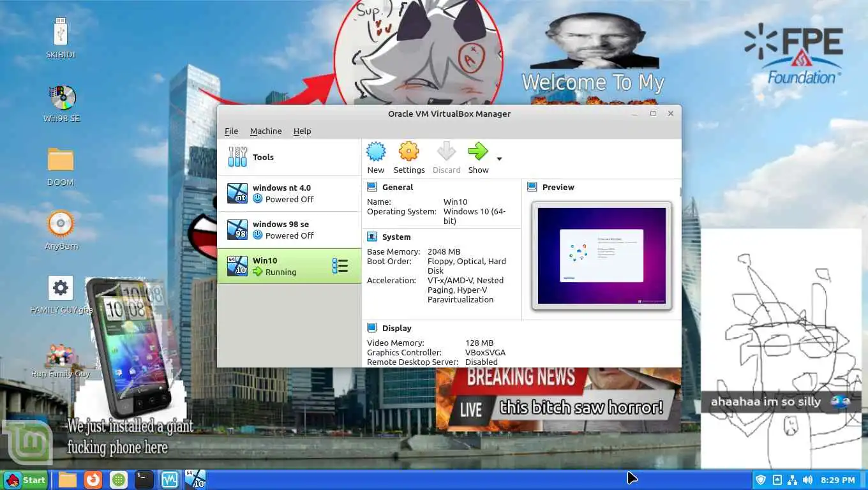Click the details pane vertical scrollbar
This screenshot has height=490, width=868.
tap(680, 191)
